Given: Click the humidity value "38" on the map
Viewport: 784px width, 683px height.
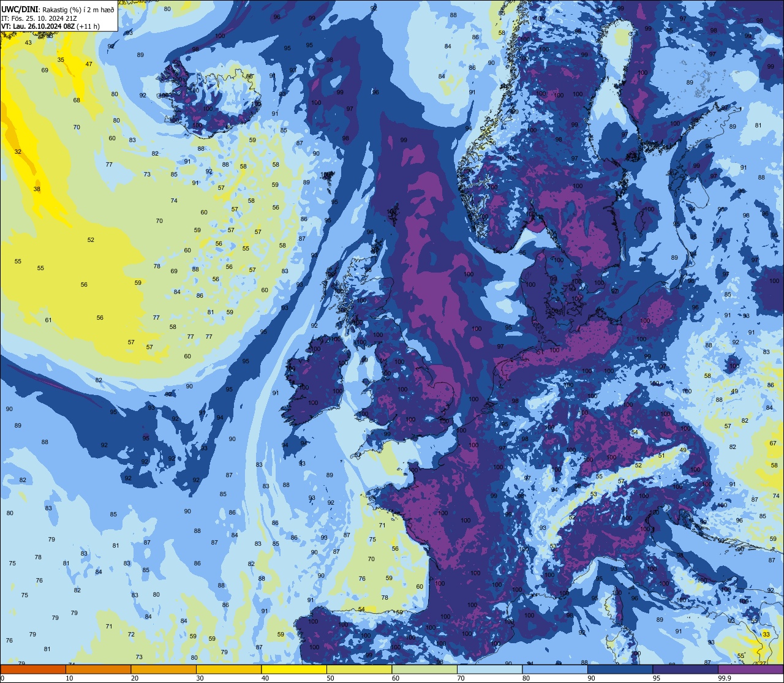Looking at the screenshot, I should (37, 189).
